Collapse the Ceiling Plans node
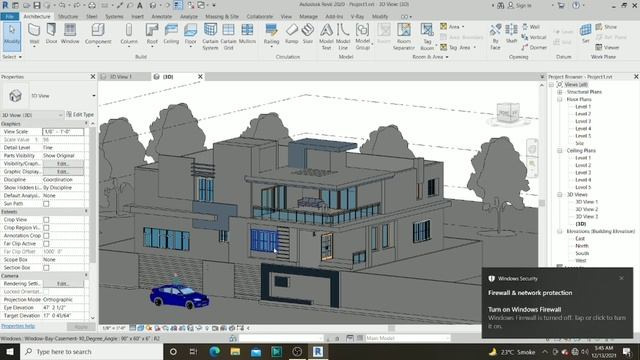This screenshot has width=640, height=360. (560, 151)
